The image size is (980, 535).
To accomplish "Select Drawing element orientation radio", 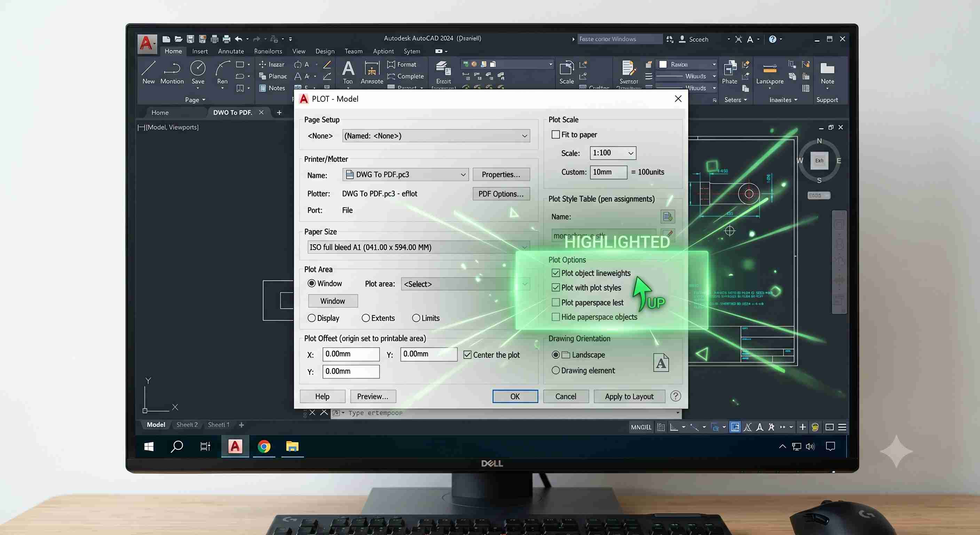I will [x=555, y=370].
